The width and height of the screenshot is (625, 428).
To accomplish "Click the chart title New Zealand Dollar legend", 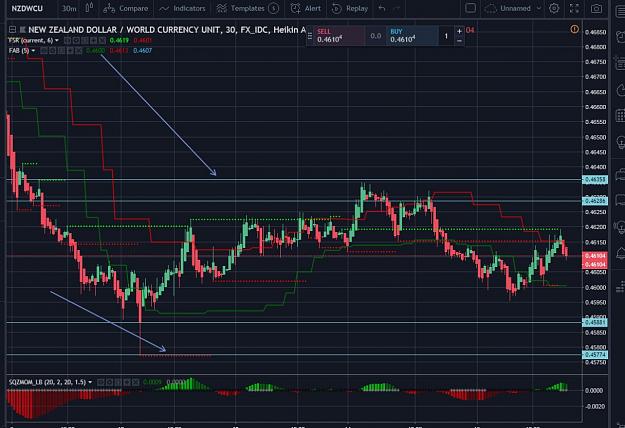I will (167, 29).
